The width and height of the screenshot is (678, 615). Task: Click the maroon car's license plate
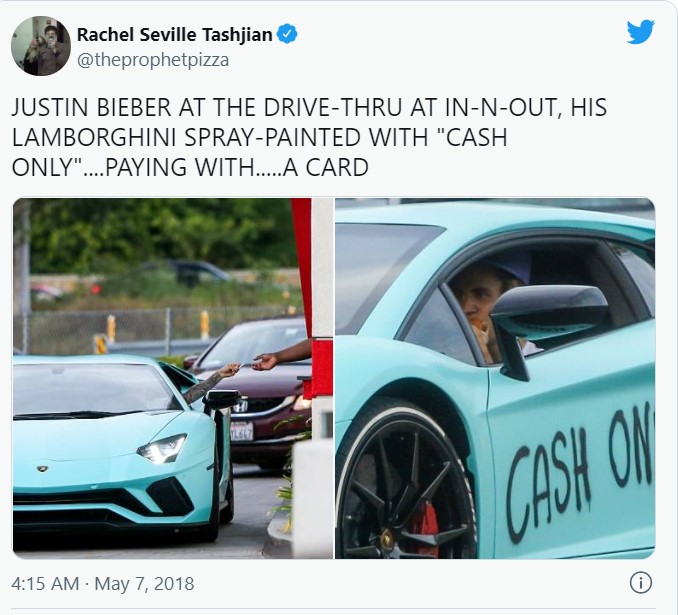[241, 430]
